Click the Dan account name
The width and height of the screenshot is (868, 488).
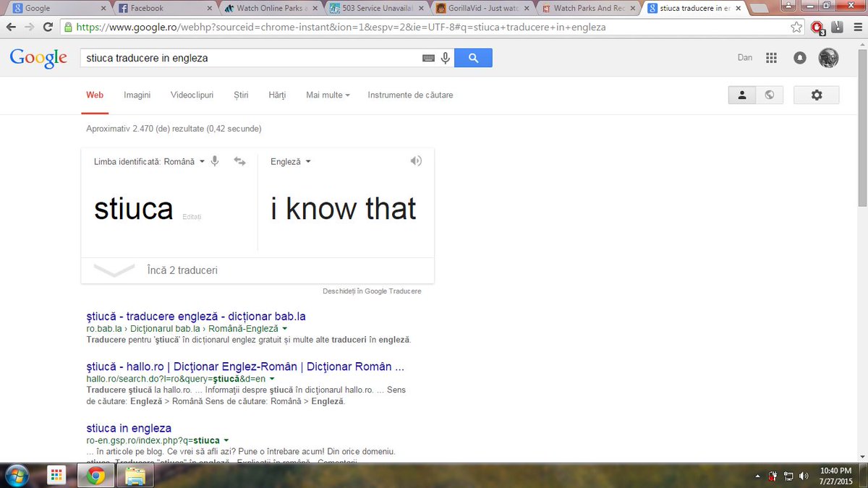tap(745, 58)
